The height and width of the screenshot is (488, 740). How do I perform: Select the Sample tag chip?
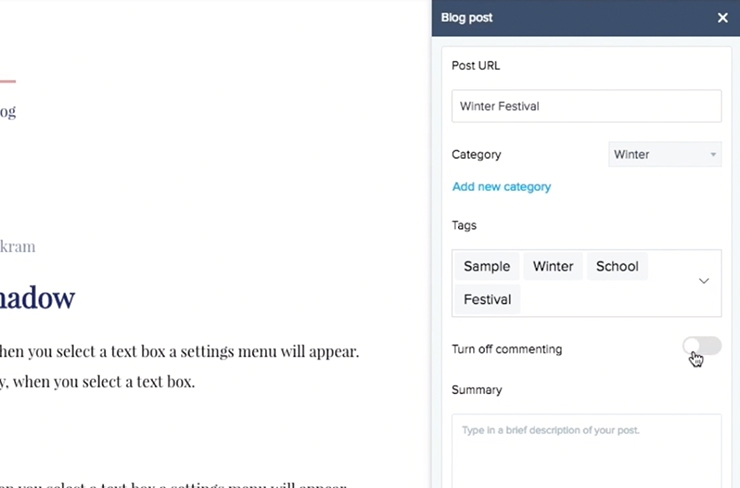pos(487,266)
